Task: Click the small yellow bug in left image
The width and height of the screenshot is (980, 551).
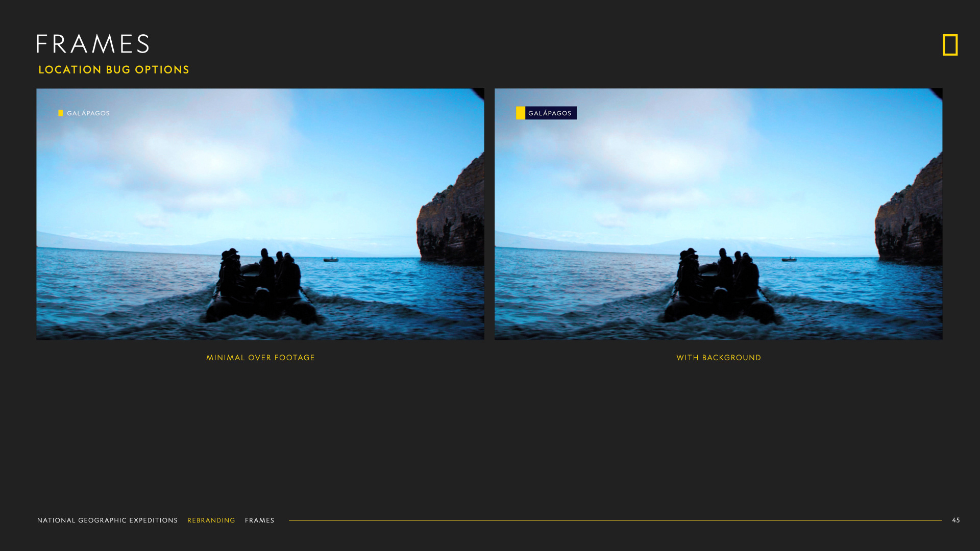Action: point(61,113)
